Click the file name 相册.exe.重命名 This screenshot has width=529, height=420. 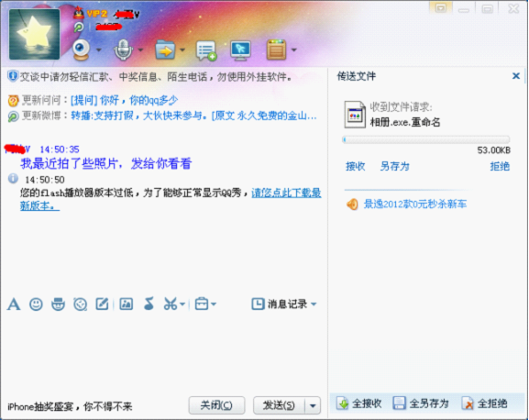click(x=405, y=122)
